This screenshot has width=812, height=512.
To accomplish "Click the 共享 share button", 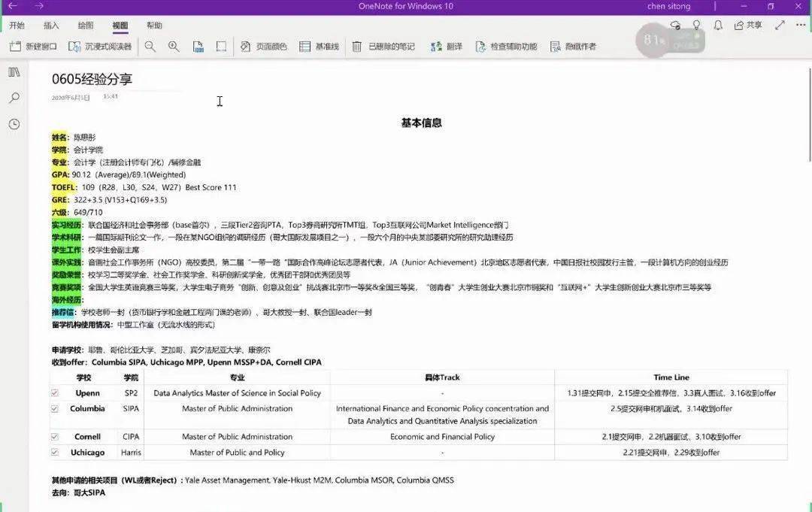I will click(748, 25).
